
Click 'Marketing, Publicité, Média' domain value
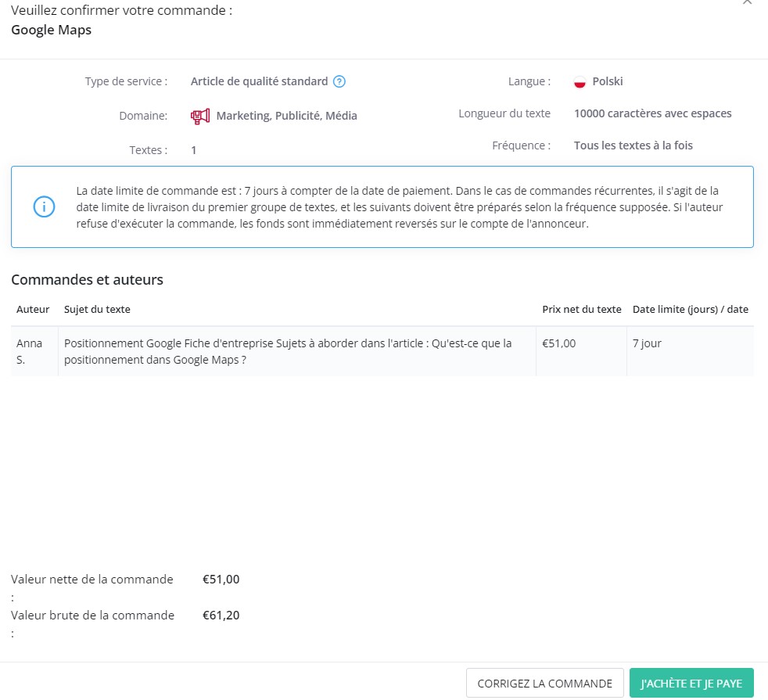[286, 116]
